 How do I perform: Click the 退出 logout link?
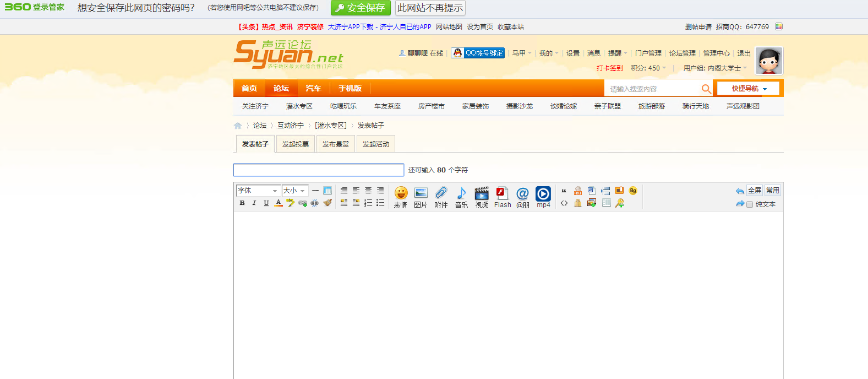(x=744, y=53)
